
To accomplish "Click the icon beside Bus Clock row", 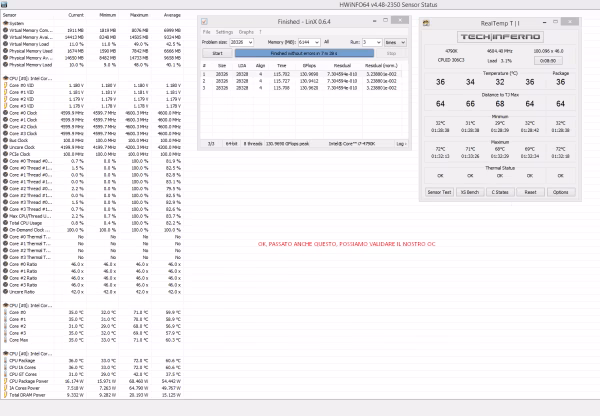I will [x=5, y=140].
